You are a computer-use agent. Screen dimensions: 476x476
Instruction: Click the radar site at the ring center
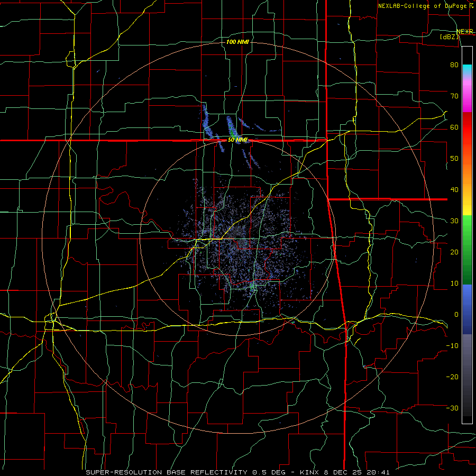[238, 239]
